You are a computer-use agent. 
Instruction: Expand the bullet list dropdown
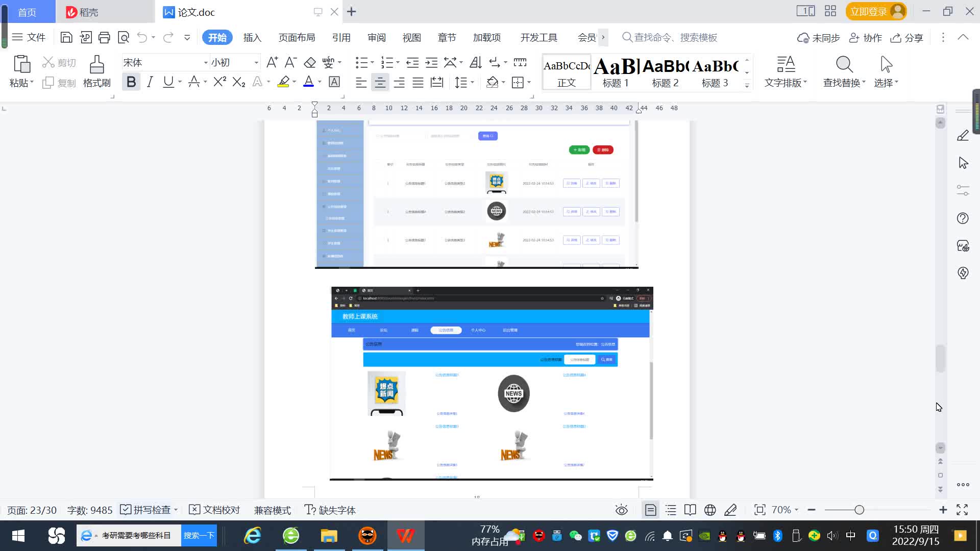click(372, 62)
